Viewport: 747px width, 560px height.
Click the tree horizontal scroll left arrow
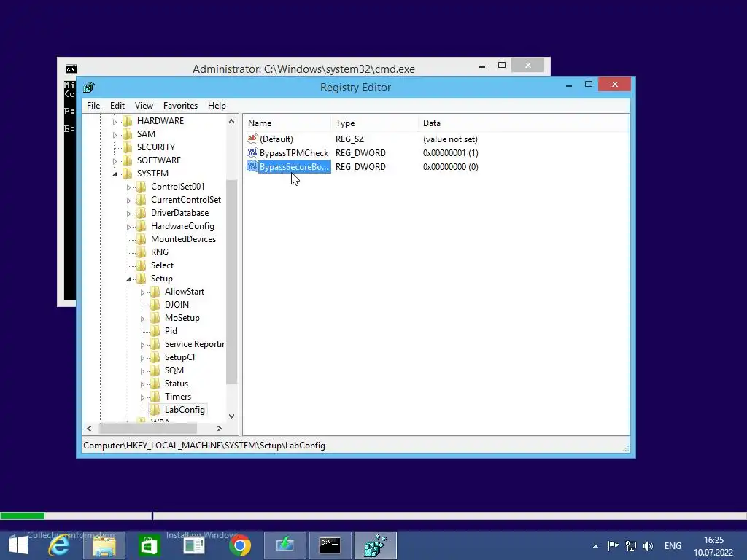[x=89, y=428]
